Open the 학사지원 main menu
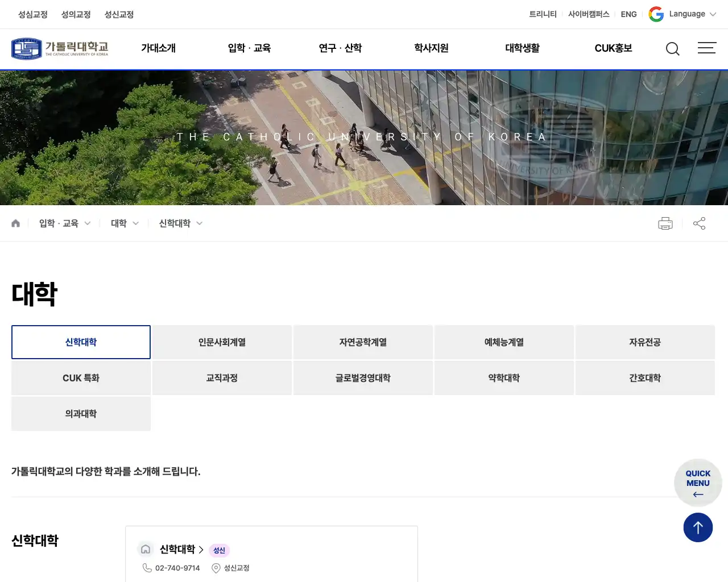Viewport: 728px width, 582px height. pos(431,48)
